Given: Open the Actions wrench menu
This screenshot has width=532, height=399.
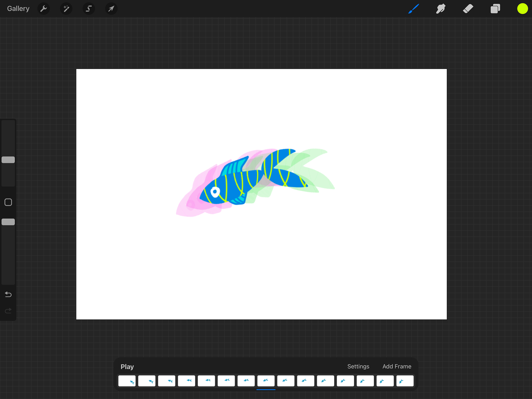Looking at the screenshot, I should pyautogui.click(x=44, y=9).
